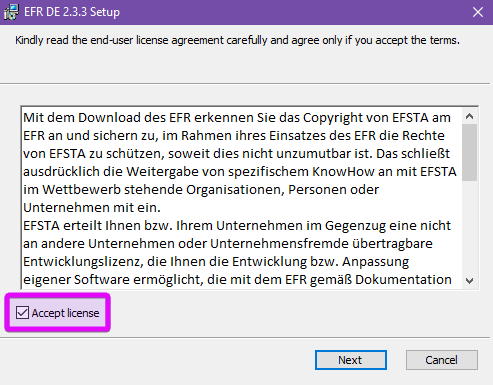Click the license text scrollbar thumb
493x385 pixels.
pos(470,152)
